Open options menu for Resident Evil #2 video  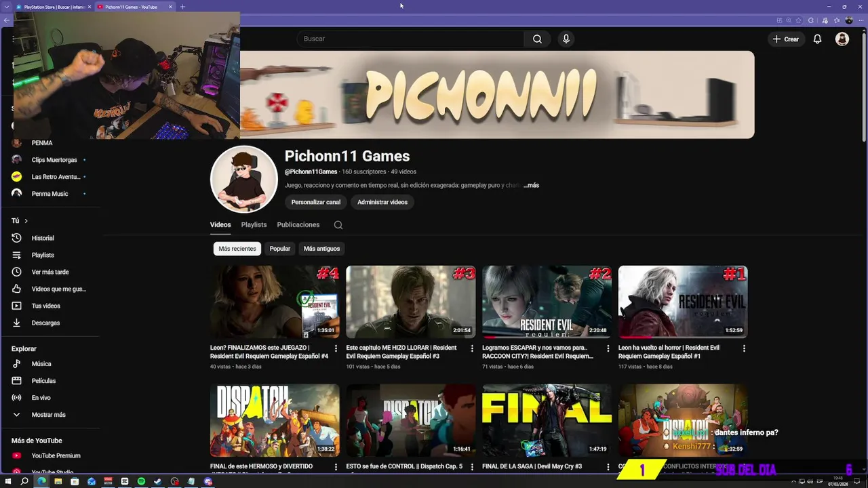point(608,348)
